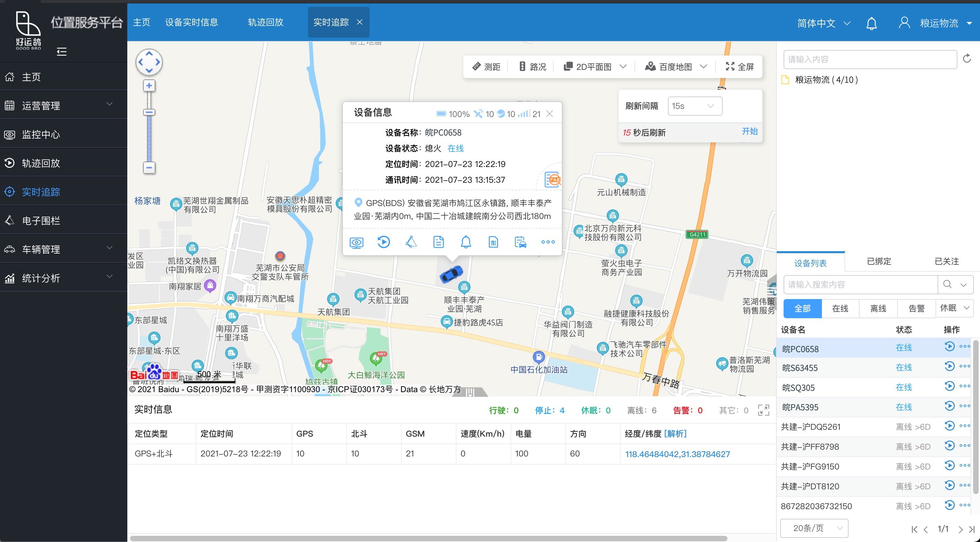Filter devices by 告警 status

pos(916,308)
